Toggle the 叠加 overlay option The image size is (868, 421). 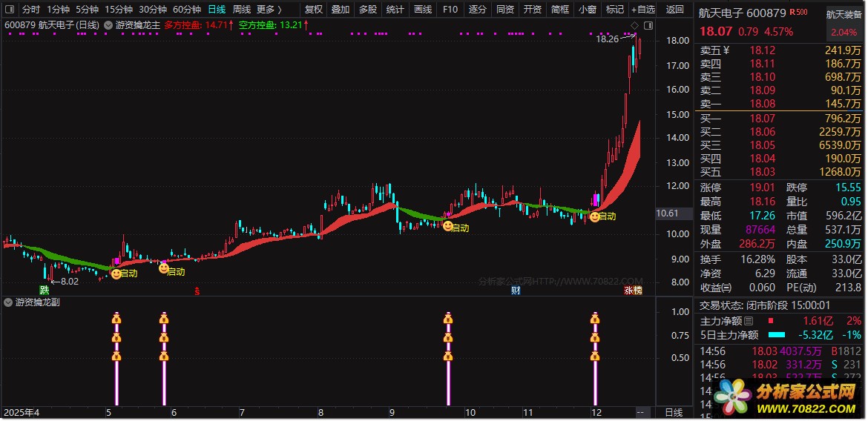pyautogui.click(x=341, y=10)
